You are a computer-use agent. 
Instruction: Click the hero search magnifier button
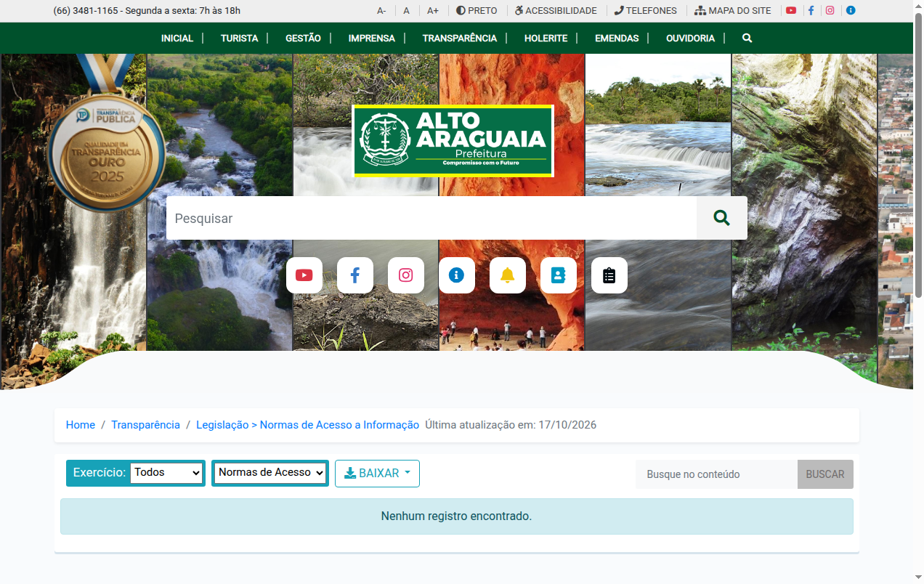721,218
